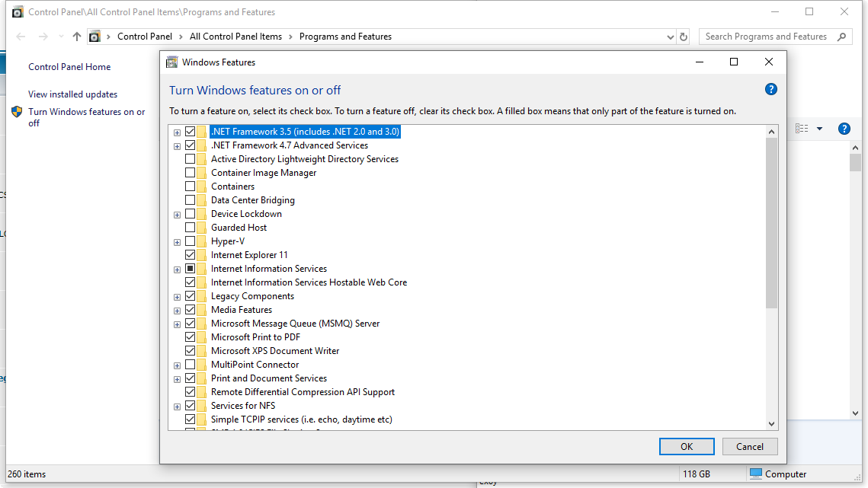Click the forward arrow in Control Panel
This screenshot has height=488, width=868.
click(x=43, y=37)
